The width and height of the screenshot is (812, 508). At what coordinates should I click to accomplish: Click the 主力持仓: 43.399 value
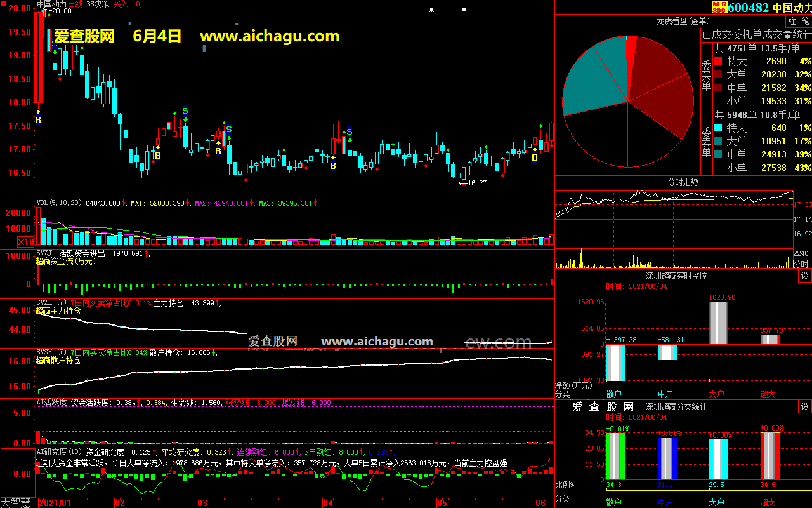click(185, 303)
